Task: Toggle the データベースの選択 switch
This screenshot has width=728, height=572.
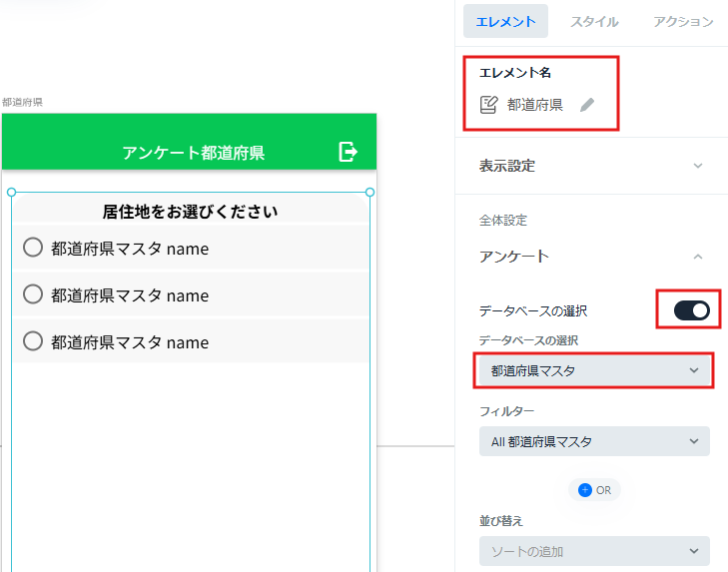Action: click(x=691, y=310)
